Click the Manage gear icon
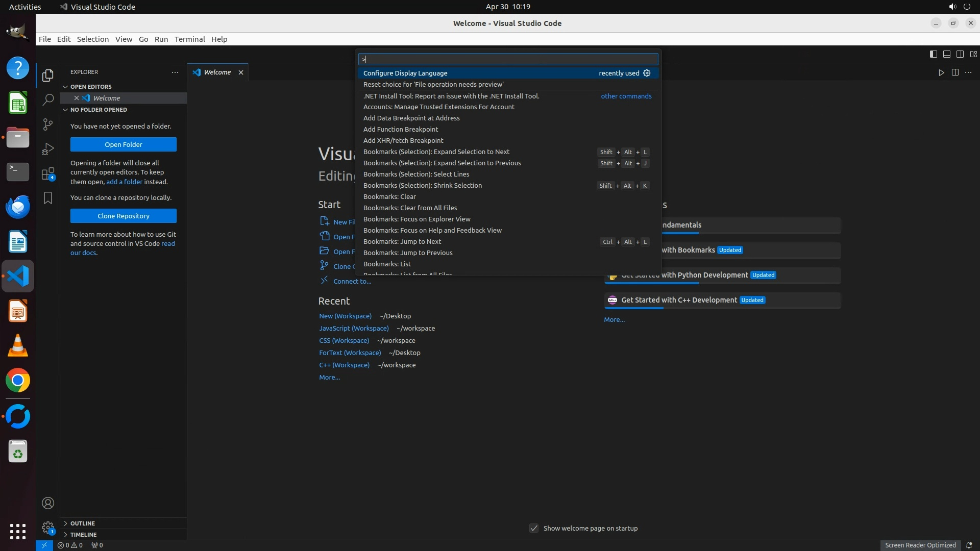This screenshot has height=551, width=980. (x=48, y=528)
